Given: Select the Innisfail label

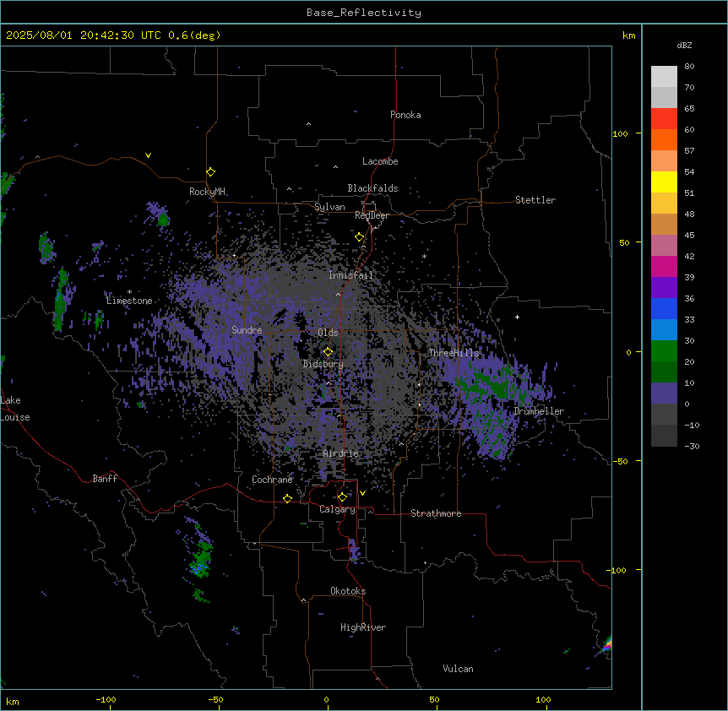Looking at the screenshot, I should tap(350, 275).
